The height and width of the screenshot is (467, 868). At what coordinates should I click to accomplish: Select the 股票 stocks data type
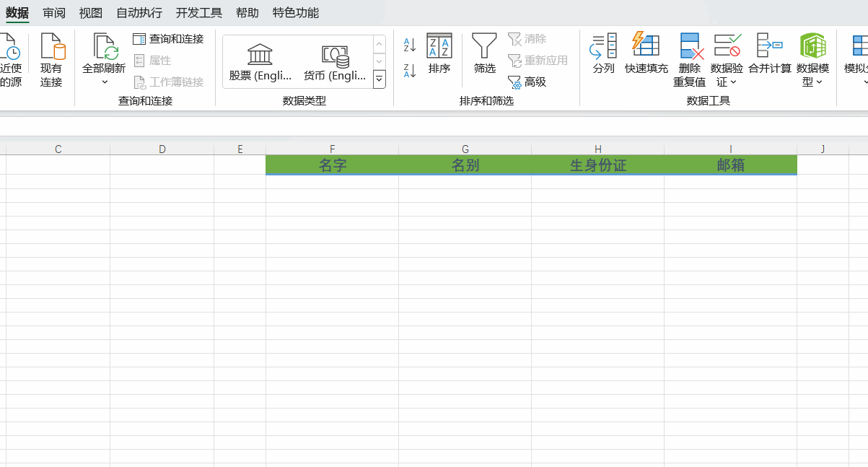(x=260, y=62)
